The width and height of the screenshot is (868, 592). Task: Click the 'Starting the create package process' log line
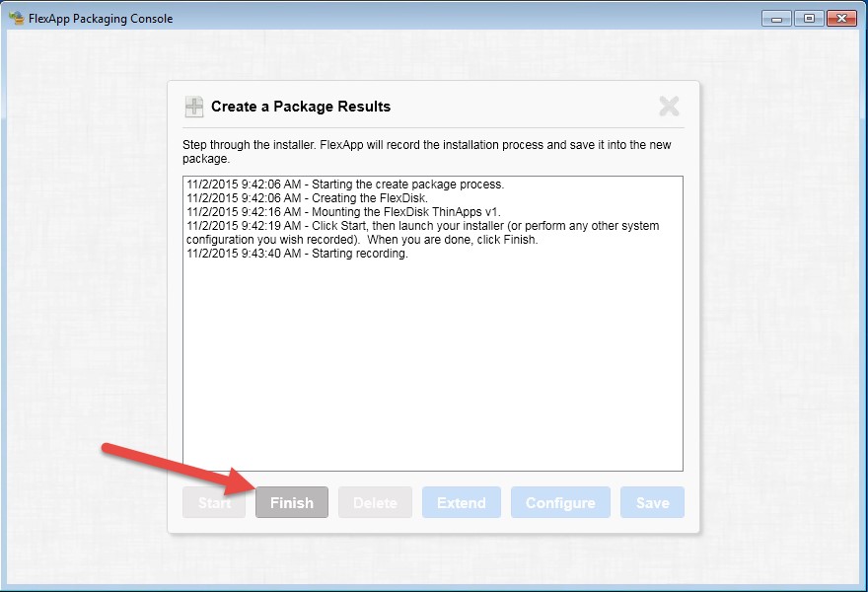click(x=345, y=184)
